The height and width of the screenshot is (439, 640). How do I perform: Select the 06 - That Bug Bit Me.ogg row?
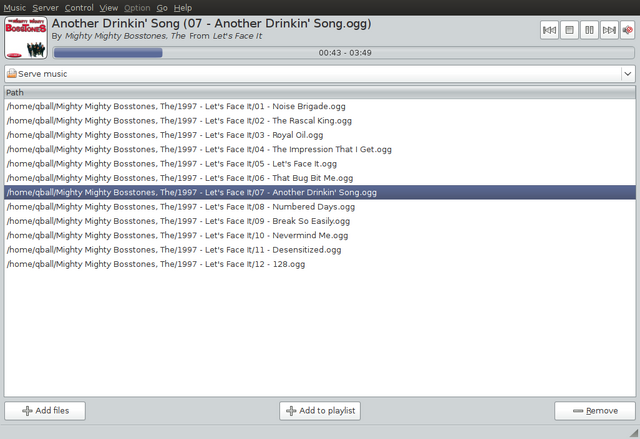pyautogui.click(x=320, y=178)
